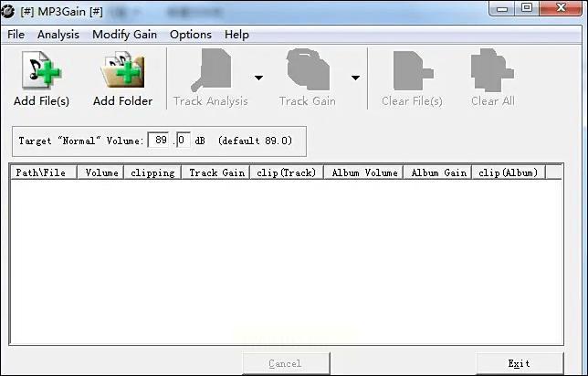Focus the target volume decimal field
This screenshot has height=376, width=588.
pos(183,141)
